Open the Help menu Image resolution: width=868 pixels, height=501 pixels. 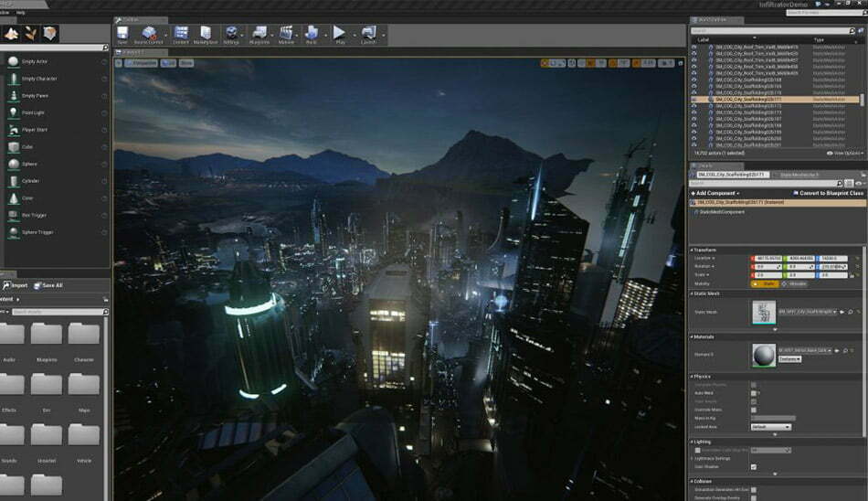pos(20,12)
